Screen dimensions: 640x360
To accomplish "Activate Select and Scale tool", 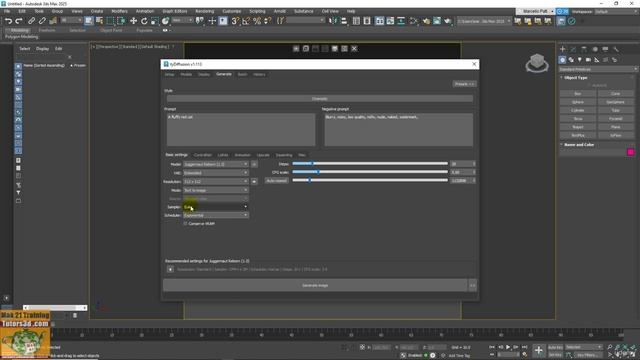I will [x=155, y=21].
